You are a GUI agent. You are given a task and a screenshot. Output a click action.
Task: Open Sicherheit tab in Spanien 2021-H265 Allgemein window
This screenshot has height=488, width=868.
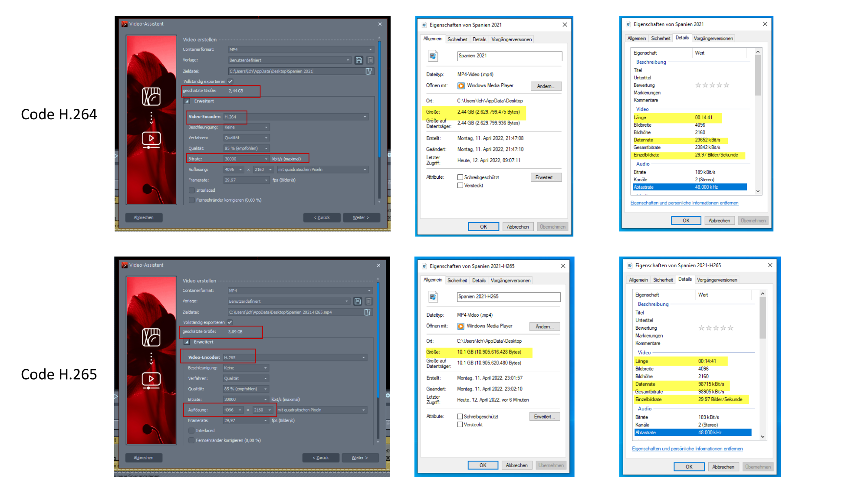click(x=457, y=281)
